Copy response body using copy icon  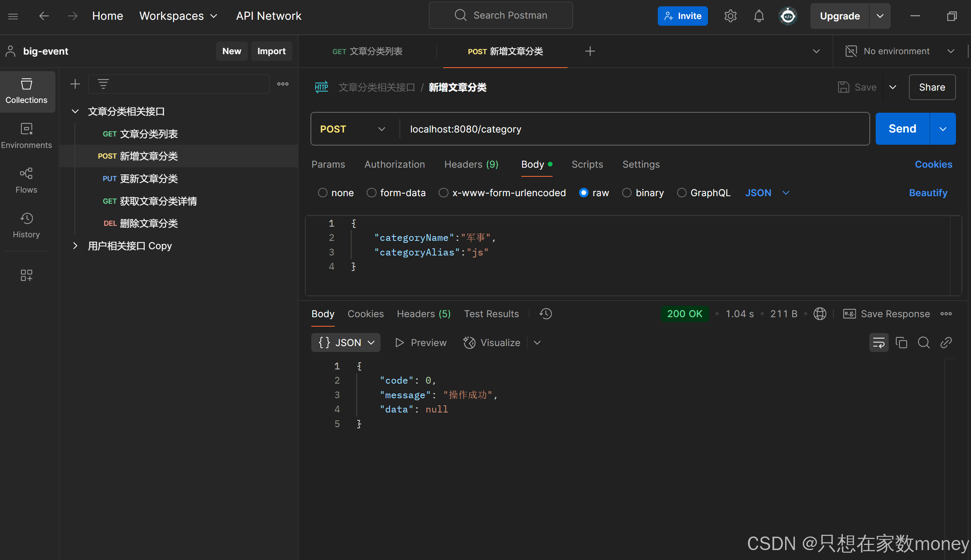coord(901,342)
